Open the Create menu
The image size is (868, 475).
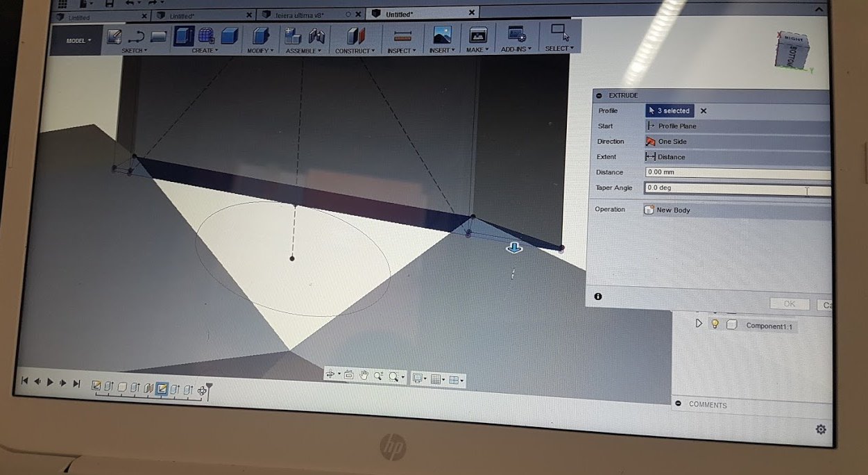click(x=205, y=51)
